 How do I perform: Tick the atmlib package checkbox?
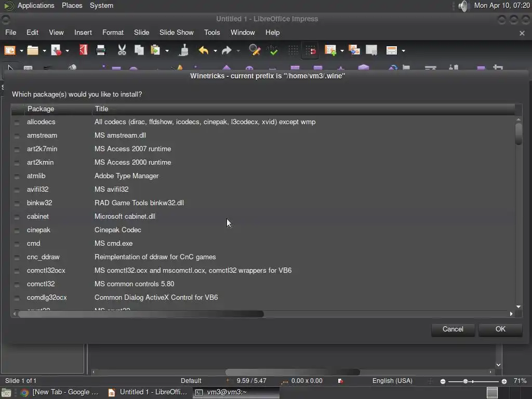coord(17,177)
